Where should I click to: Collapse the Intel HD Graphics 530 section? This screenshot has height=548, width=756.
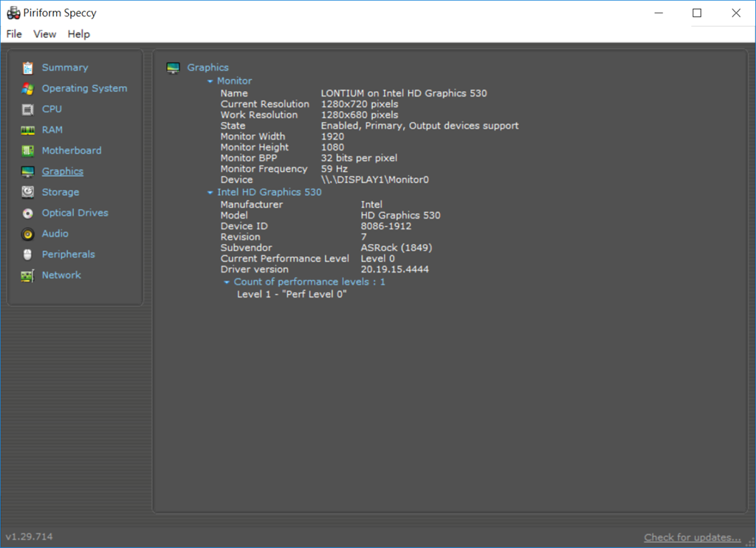point(210,193)
